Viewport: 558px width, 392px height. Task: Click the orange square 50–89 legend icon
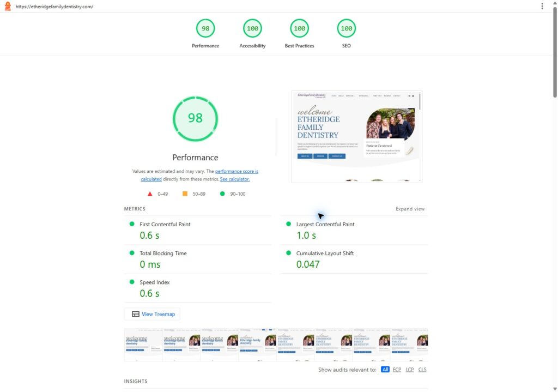tap(185, 194)
